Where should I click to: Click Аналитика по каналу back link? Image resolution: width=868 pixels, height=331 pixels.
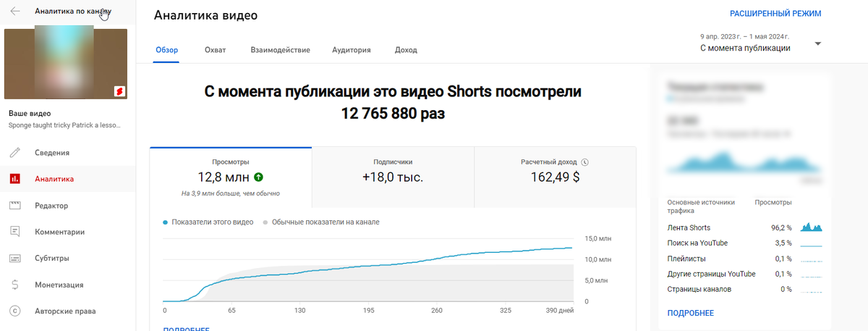click(72, 12)
